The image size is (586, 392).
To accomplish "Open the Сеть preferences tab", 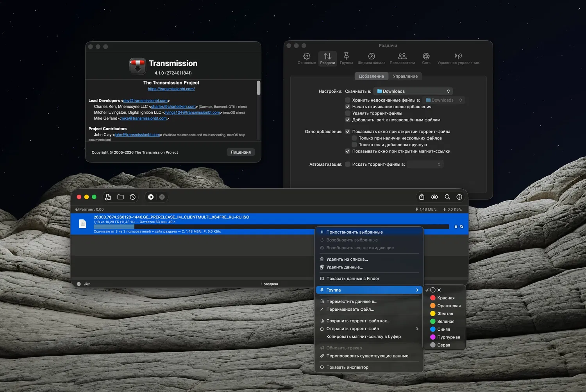I will tap(426, 59).
